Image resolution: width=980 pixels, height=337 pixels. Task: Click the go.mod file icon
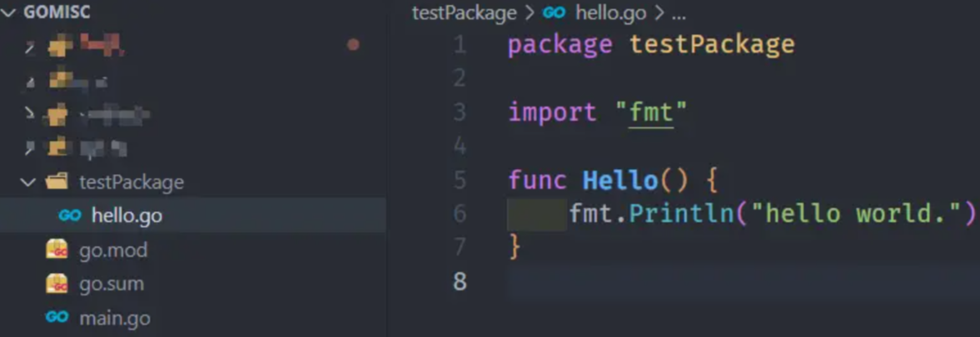[57, 250]
